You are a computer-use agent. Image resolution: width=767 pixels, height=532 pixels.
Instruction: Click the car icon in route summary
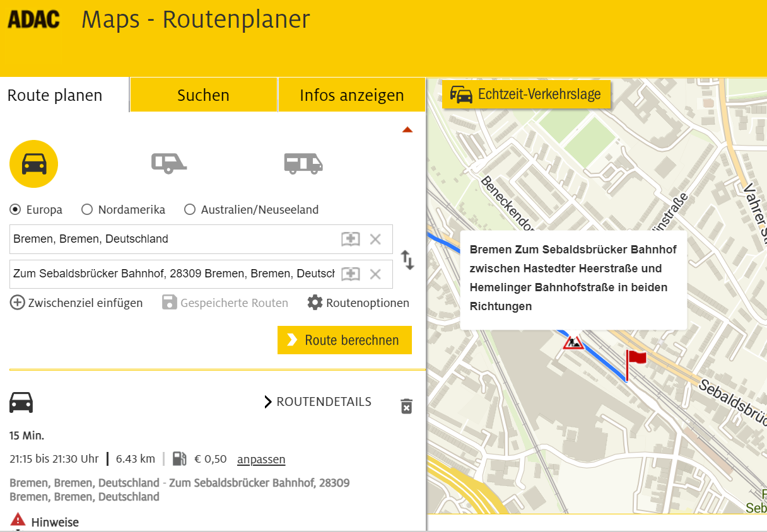coord(21,402)
